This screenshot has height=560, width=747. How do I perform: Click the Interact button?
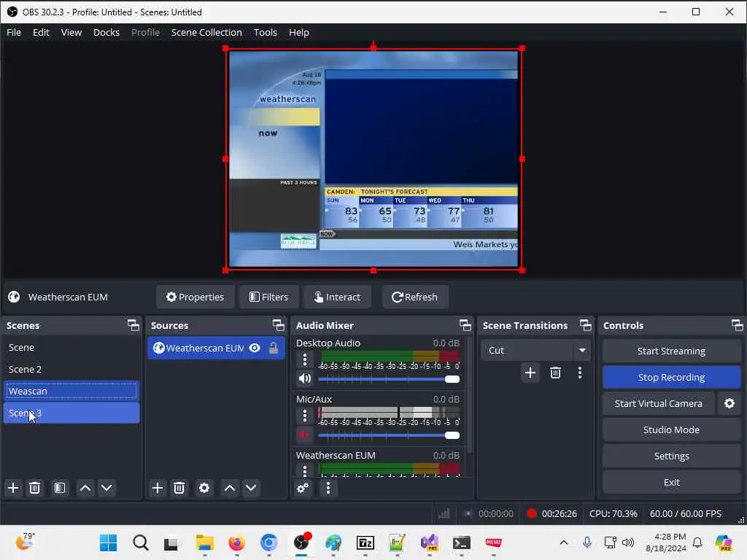tap(337, 297)
